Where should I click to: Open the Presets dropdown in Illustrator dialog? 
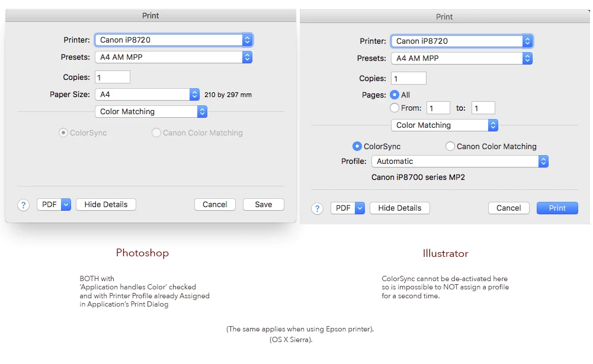[x=461, y=58]
